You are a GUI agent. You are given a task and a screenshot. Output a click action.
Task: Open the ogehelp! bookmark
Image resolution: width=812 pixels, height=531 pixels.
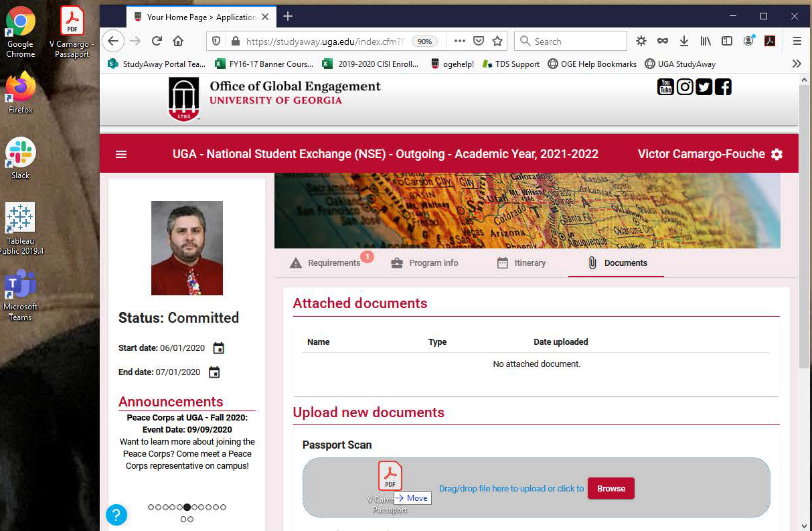pyautogui.click(x=452, y=64)
